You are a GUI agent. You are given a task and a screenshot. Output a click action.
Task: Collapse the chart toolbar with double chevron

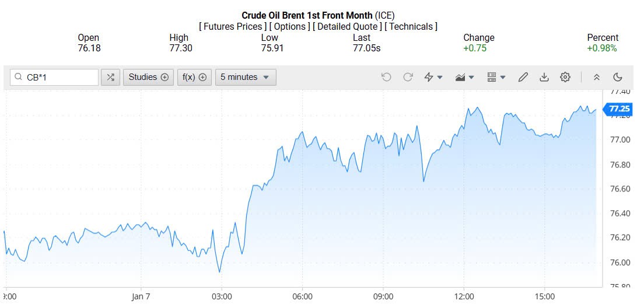point(596,77)
